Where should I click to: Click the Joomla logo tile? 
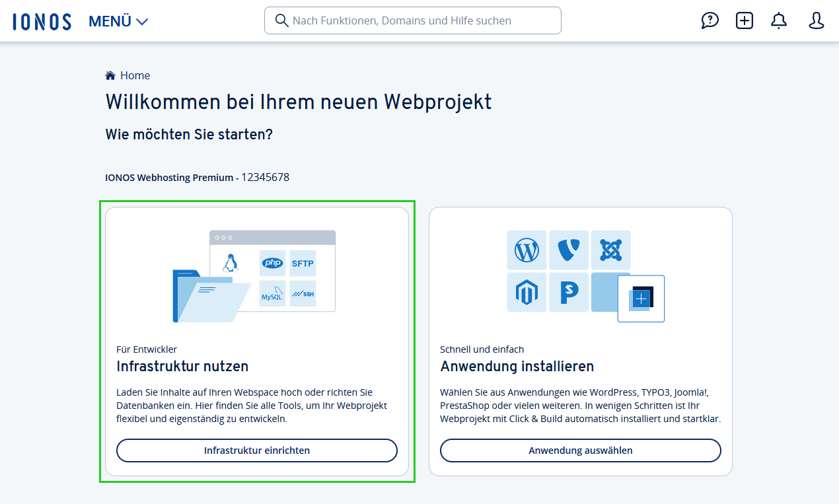coord(611,250)
